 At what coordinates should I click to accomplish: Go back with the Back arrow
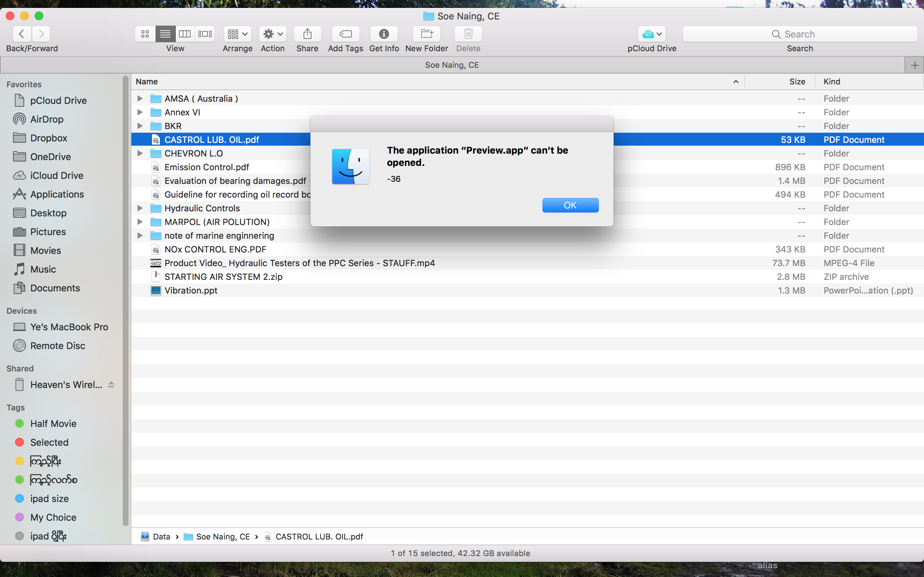click(x=22, y=34)
